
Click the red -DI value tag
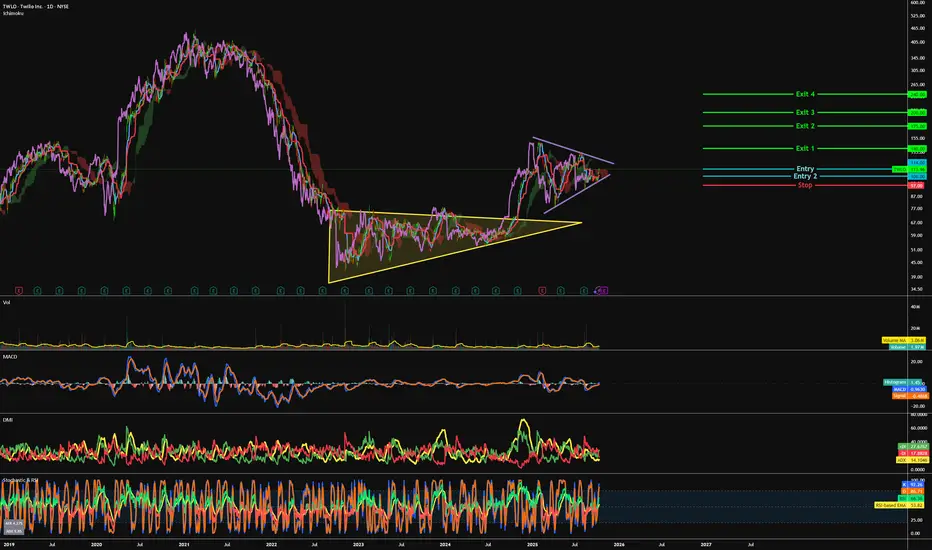pyautogui.click(x=912, y=453)
